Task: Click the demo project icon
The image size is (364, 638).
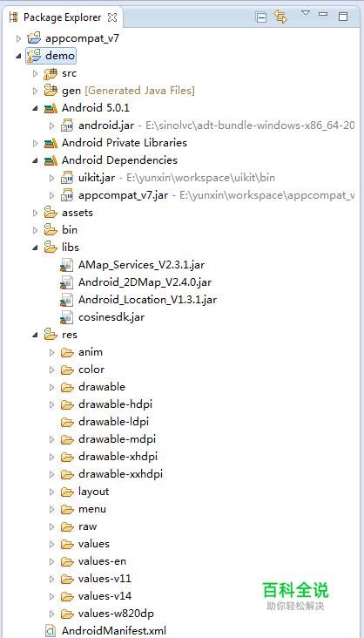Action: click(x=35, y=55)
